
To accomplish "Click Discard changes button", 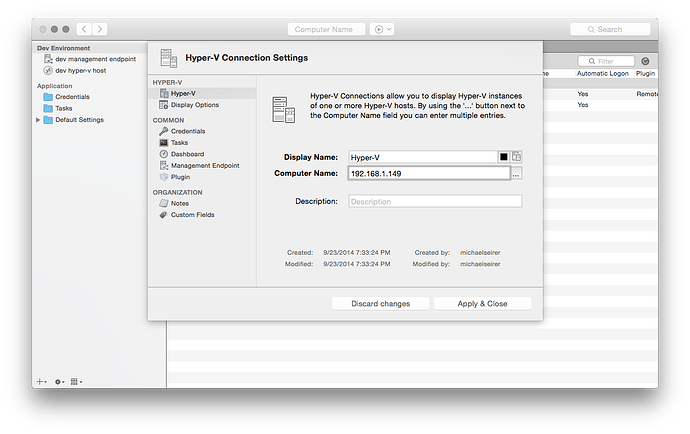I will point(380,303).
